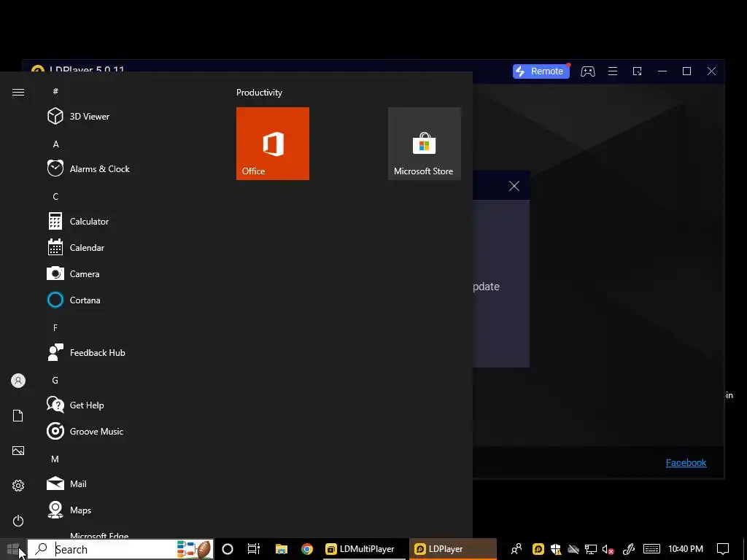Image resolution: width=747 pixels, height=560 pixels.
Task: Click the letter A group header
Action: tap(55, 144)
